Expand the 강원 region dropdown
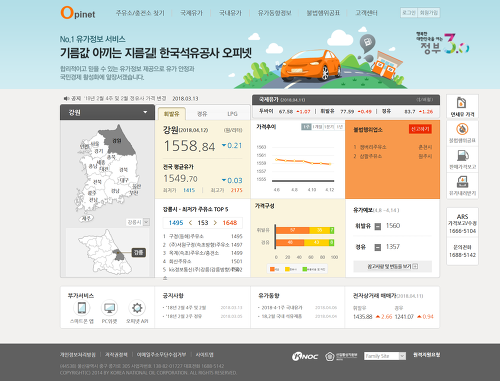 click(107, 112)
